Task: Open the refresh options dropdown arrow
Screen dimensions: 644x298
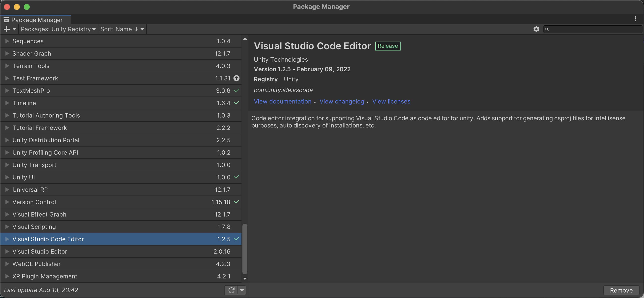Action: click(x=242, y=290)
